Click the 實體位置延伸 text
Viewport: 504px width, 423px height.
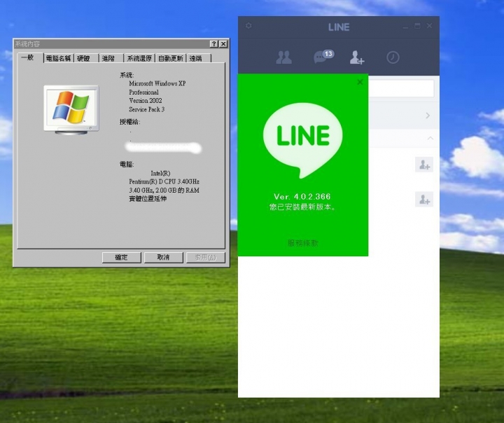148,199
